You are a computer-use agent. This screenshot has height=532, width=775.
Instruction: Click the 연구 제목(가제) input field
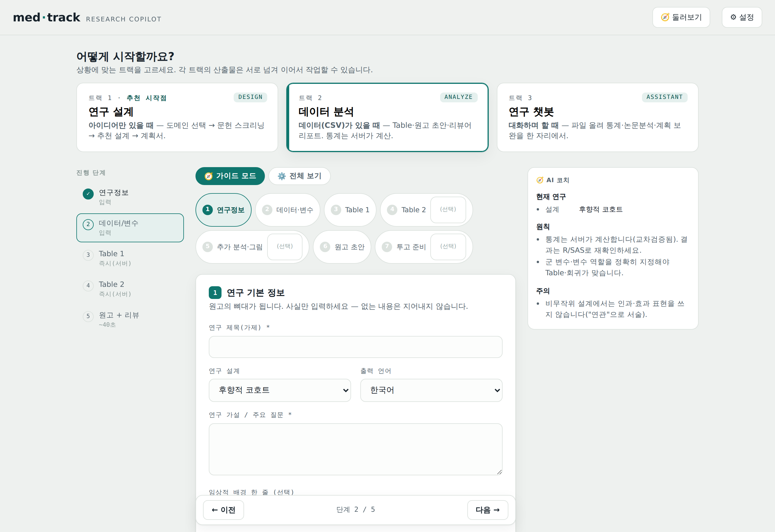355,347
